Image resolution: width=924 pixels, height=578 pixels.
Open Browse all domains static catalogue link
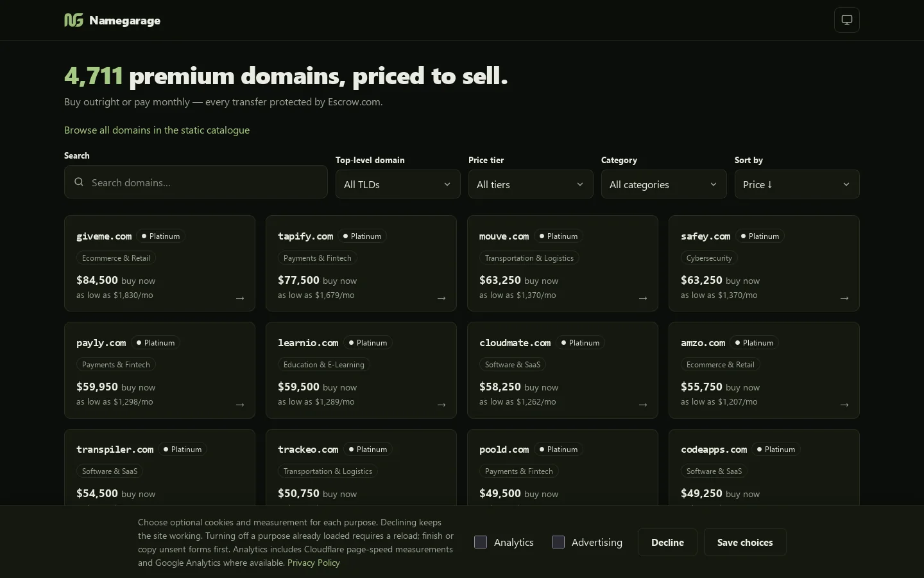157,130
